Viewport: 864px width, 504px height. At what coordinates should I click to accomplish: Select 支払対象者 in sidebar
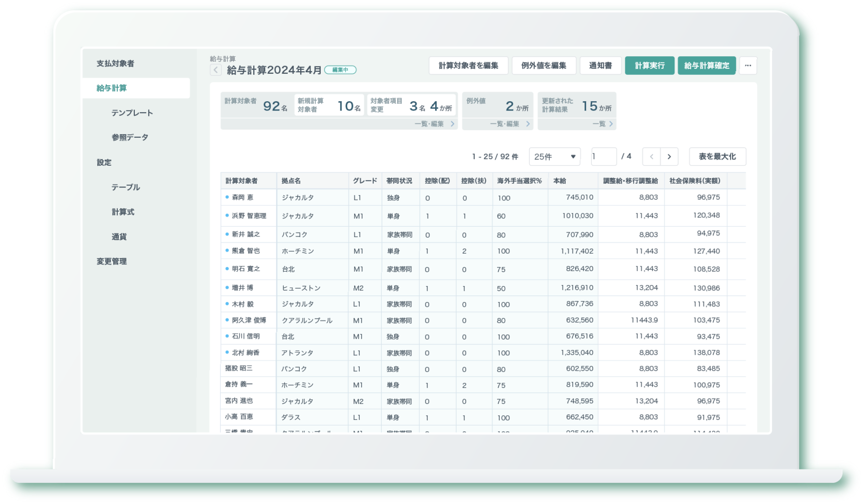[115, 64]
